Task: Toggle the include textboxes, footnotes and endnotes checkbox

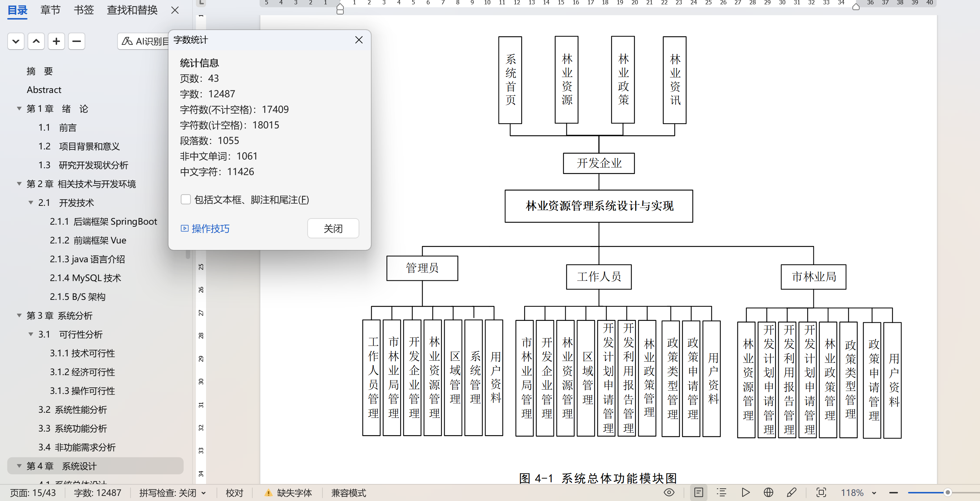Action: (186, 199)
